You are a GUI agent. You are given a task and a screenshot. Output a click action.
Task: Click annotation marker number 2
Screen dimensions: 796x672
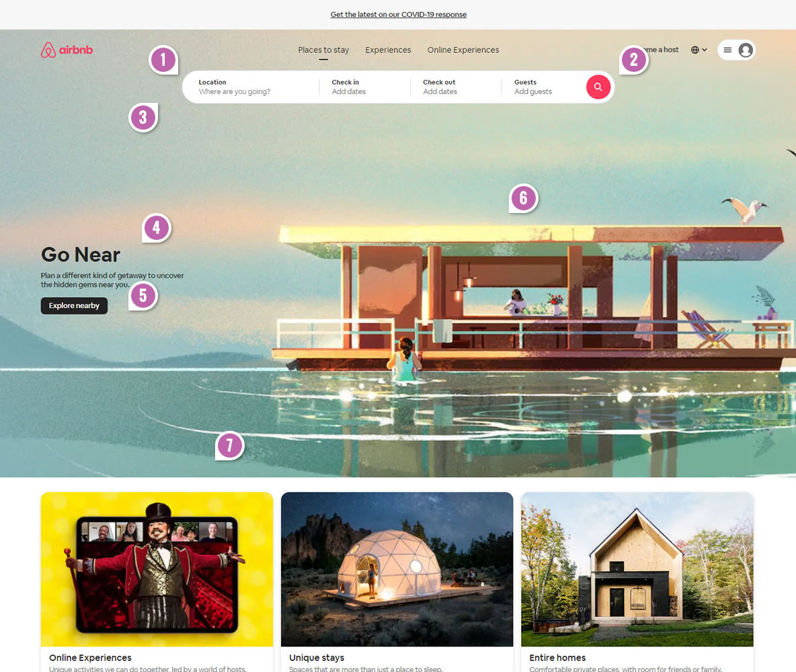pos(633,60)
